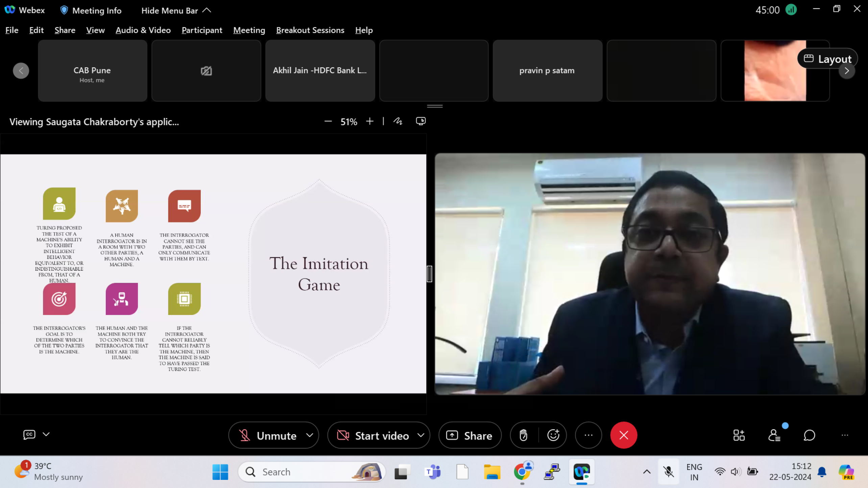Image resolution: width=868 pixels, height=488 pixels.
Task: Click the shared-screen view options icon
Action: [x=420, y=121]
